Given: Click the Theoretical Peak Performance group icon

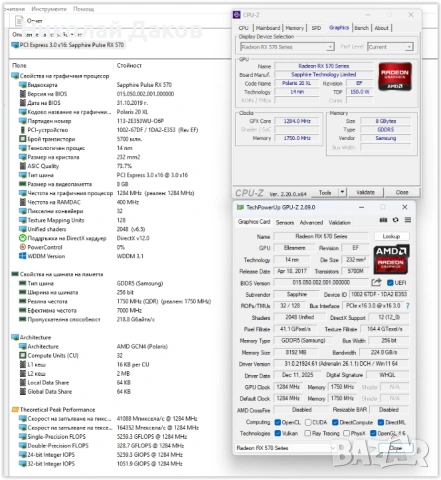Looking at the screenshot, I should coord(15,409).
